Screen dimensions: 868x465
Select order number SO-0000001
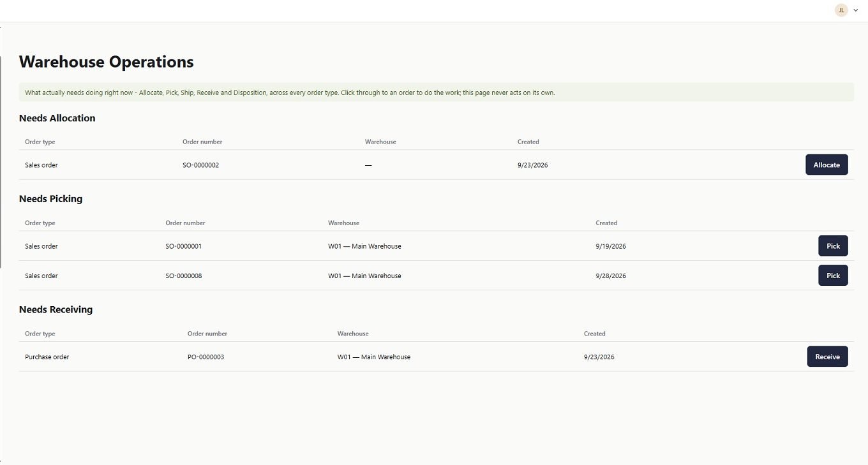[184, 246]
